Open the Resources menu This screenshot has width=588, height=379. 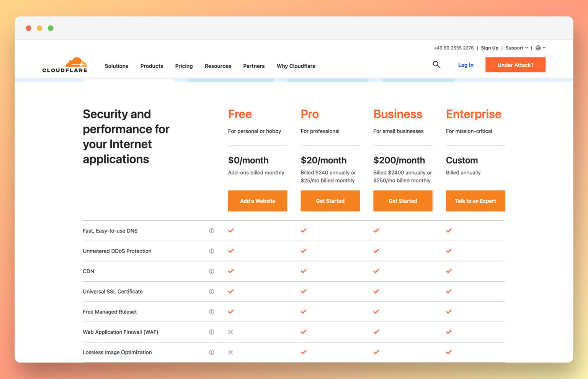point(218,66)
